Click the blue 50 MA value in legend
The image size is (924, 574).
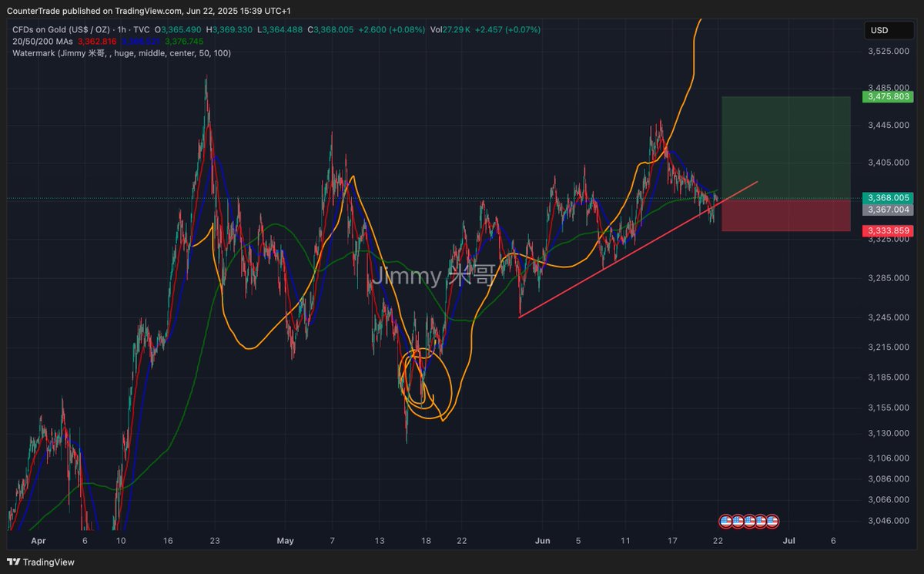pos(141,42)
